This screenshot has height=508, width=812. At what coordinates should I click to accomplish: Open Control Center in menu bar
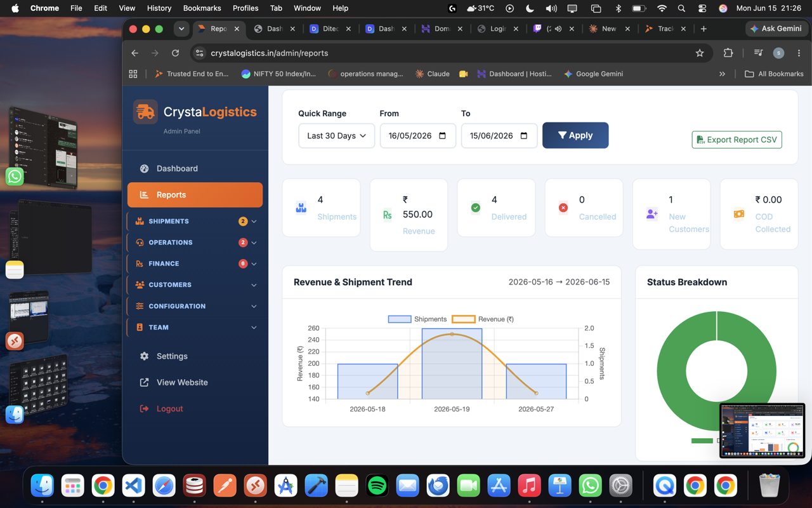[x=702, y=8]
